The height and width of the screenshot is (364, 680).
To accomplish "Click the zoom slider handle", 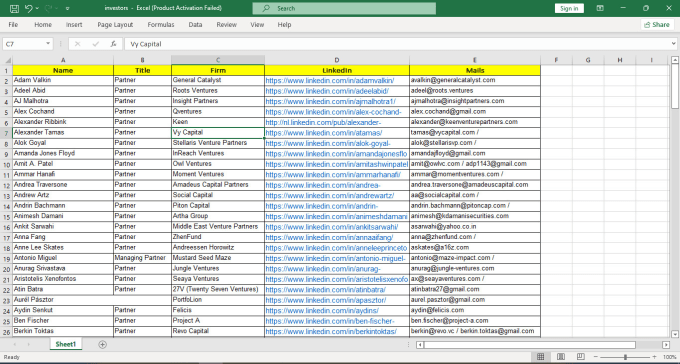I will [625, 357].
